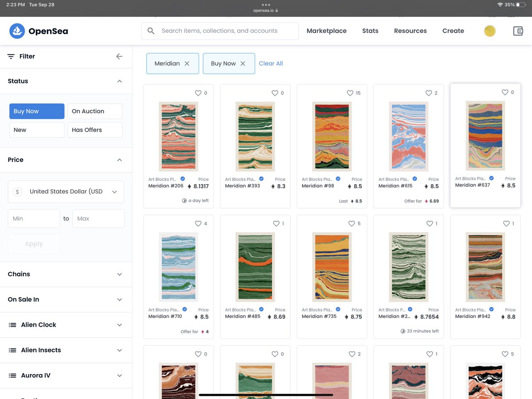Click the disabled Apply price button
Image resolution: width=532 pixels, height=399 pixels.
pyautogui.click(x=34, y=244)
